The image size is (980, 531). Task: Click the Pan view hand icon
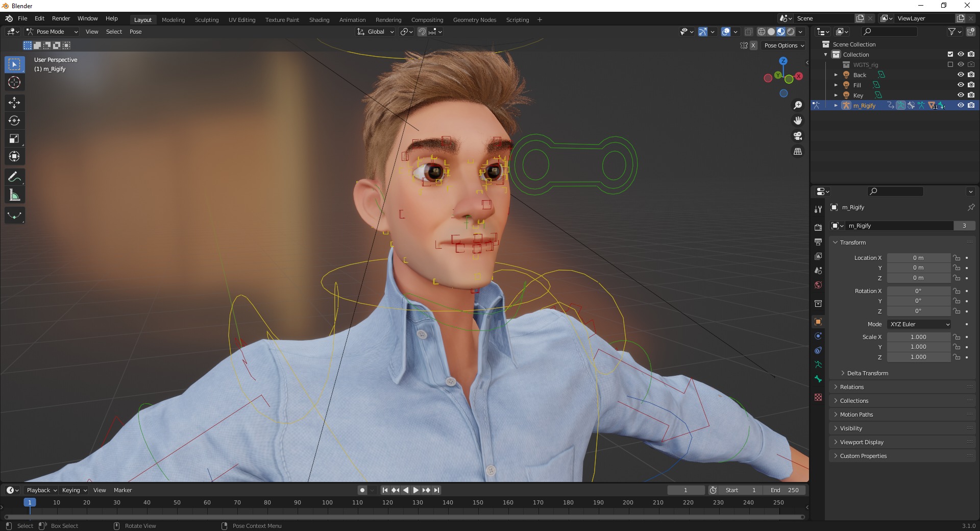coord(798,120)
